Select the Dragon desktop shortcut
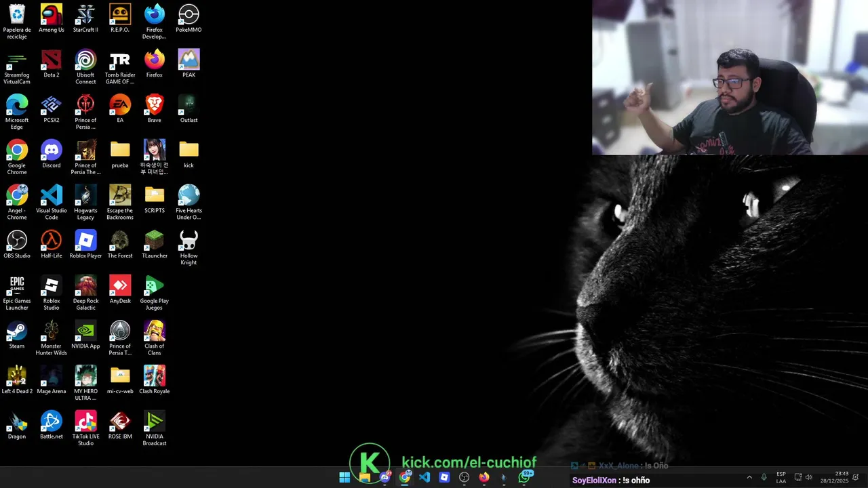The width and height of the screenshot is (868, 488). click(17, 425)
